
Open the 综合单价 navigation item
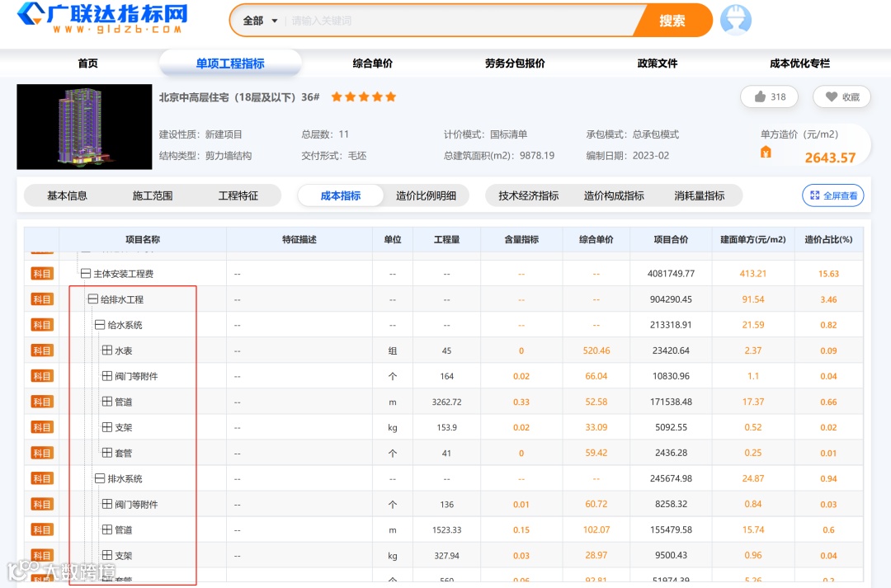pyautogui.click(x=372, y=63)
